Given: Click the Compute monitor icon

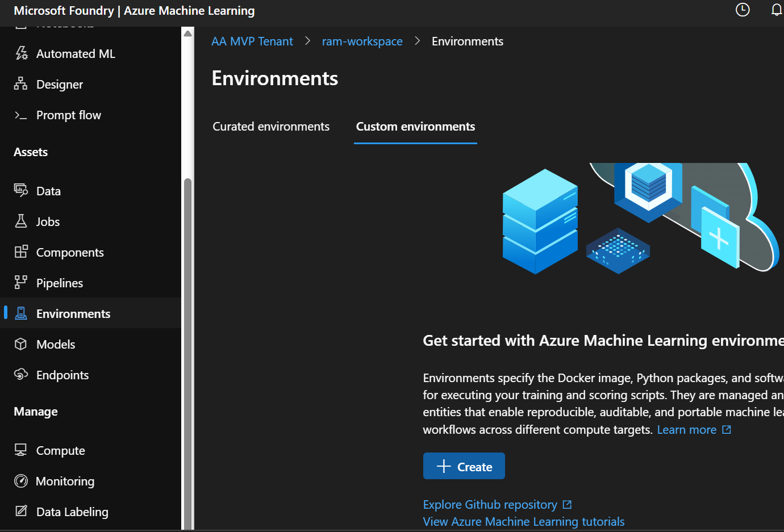Looking at the screenshot, I should pyautogui.click(x=21, y=450).
